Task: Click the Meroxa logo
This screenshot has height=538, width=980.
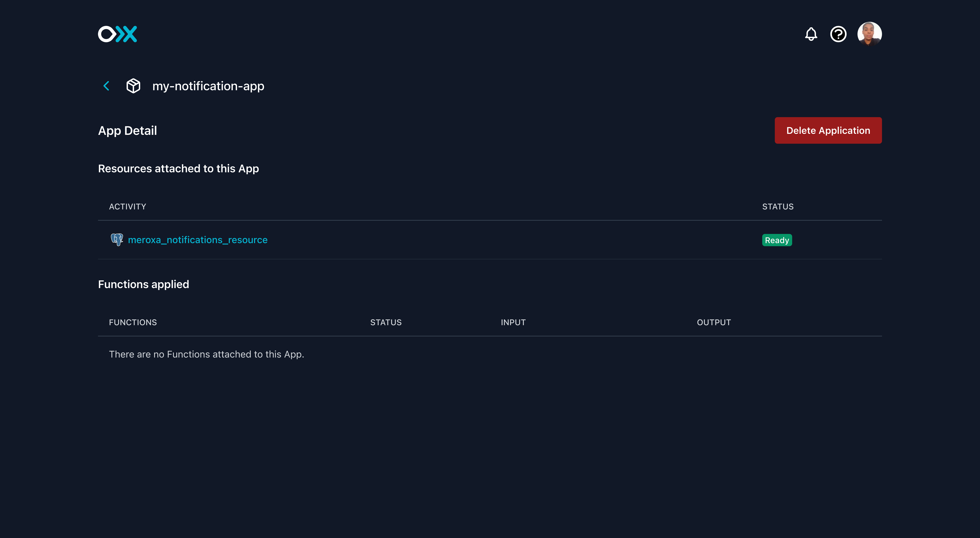Action: pos(118,34)
